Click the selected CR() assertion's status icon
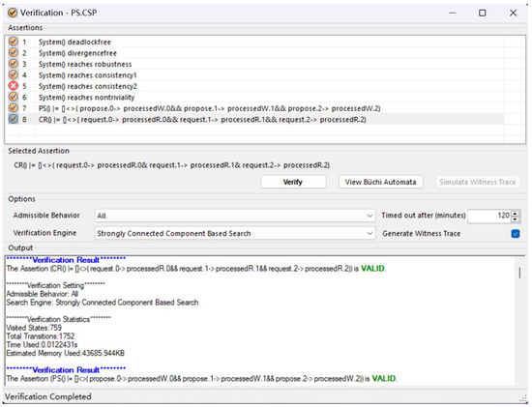 pyautogui.click(x=13, y=119)
